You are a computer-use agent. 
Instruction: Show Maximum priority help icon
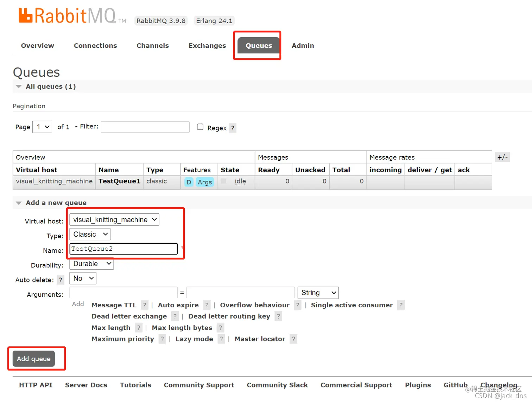pyautogui.click(x=162, y=339)
